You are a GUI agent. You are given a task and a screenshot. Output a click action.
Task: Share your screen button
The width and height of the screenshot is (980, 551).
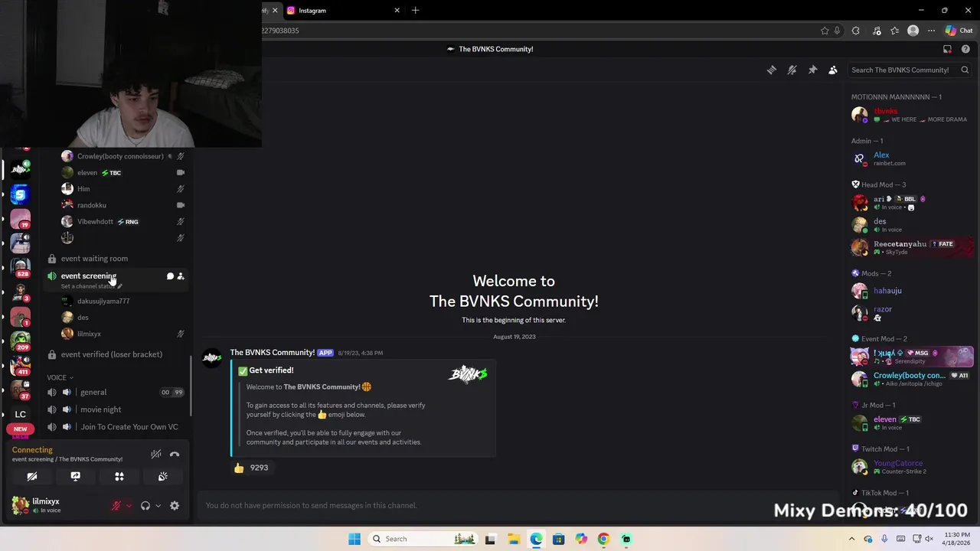tap(75, 476)
